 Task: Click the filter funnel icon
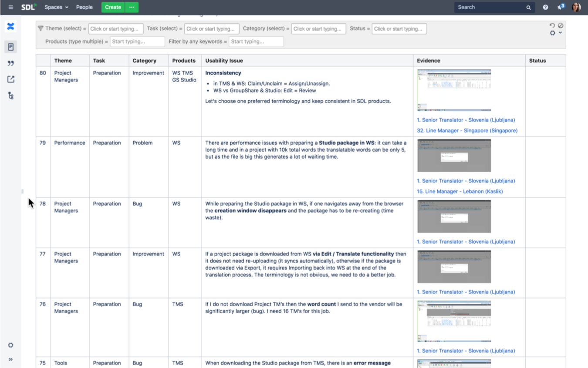click(x=41, y=29)
